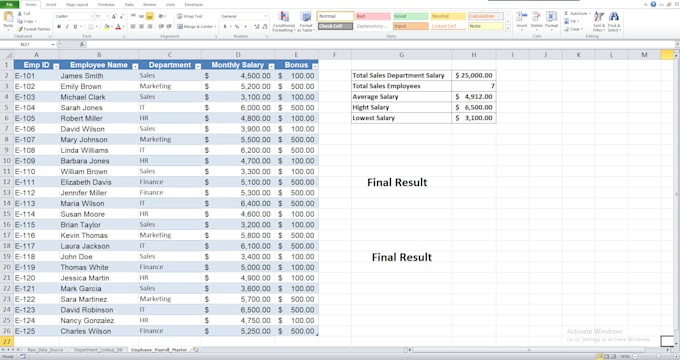Switch to the Data tab
The height and width of the screenshot is (360, 680).
(x=129, y=5)
